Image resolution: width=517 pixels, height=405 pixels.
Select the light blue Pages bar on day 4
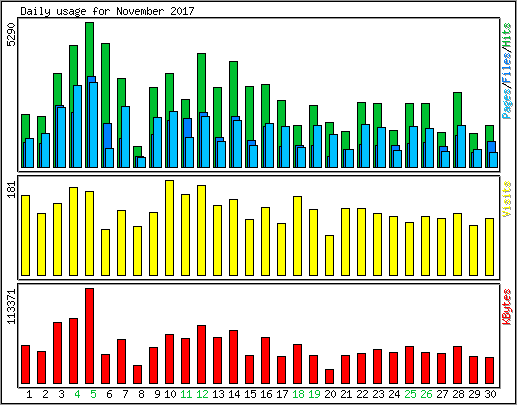pos(77,126)
